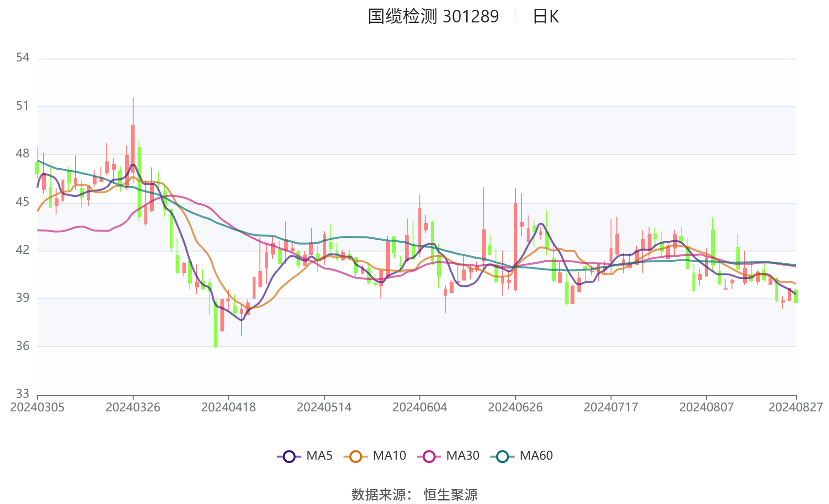Click the lowest green candlestick touching 36
Screen dimensions: 829x504
[215, 323]
